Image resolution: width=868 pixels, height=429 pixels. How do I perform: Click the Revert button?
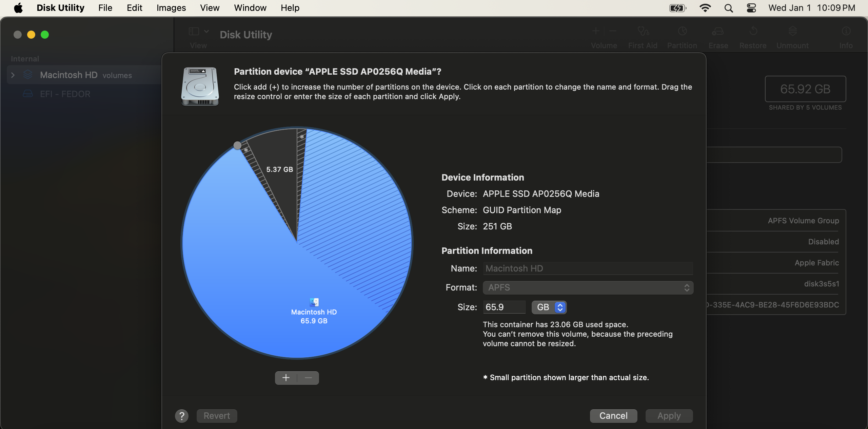coord(217,416)
